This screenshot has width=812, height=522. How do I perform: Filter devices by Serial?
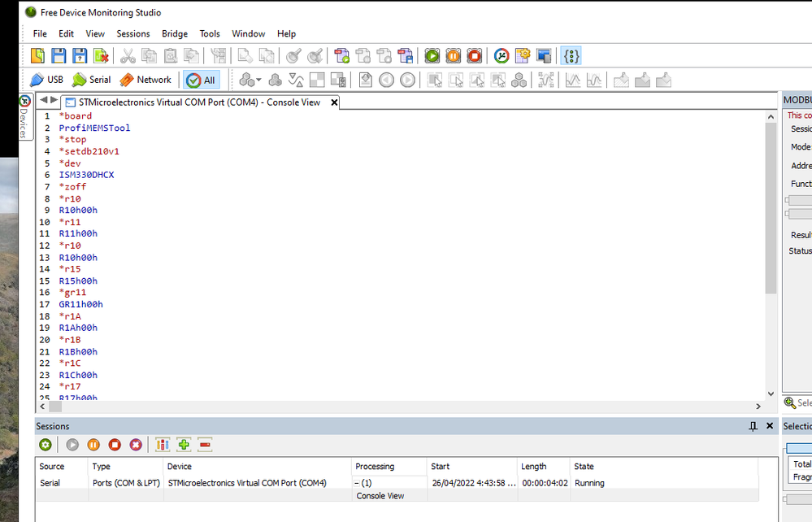[91, 80]
